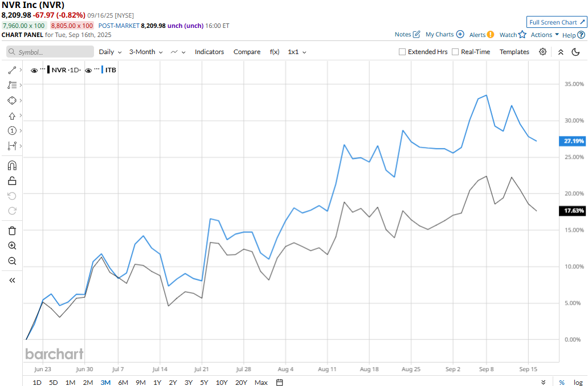Add NVR to Watch star icon
This screenshot has height=386, width=588.
click(522, 35)
